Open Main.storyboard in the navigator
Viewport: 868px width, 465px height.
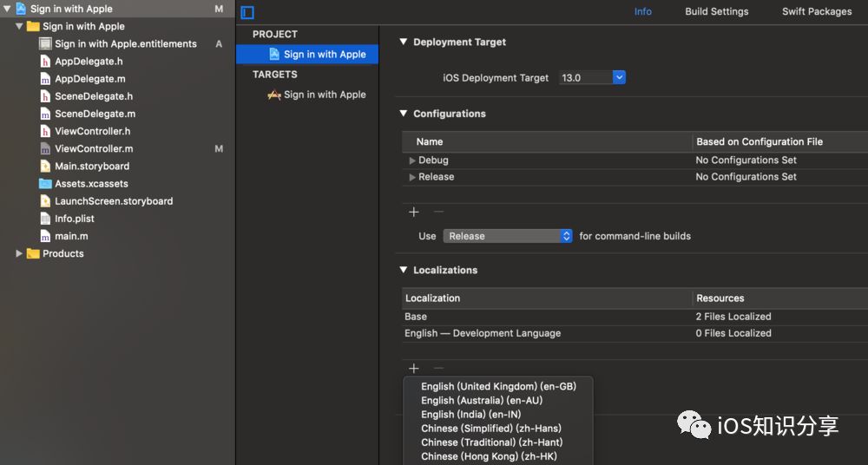92,166
